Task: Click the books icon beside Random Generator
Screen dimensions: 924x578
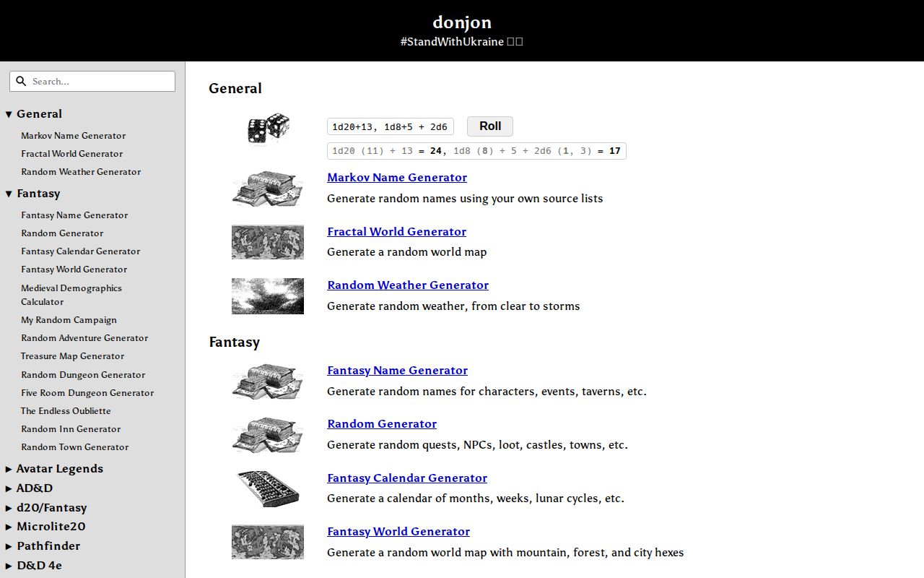Action: pos(267,433)
